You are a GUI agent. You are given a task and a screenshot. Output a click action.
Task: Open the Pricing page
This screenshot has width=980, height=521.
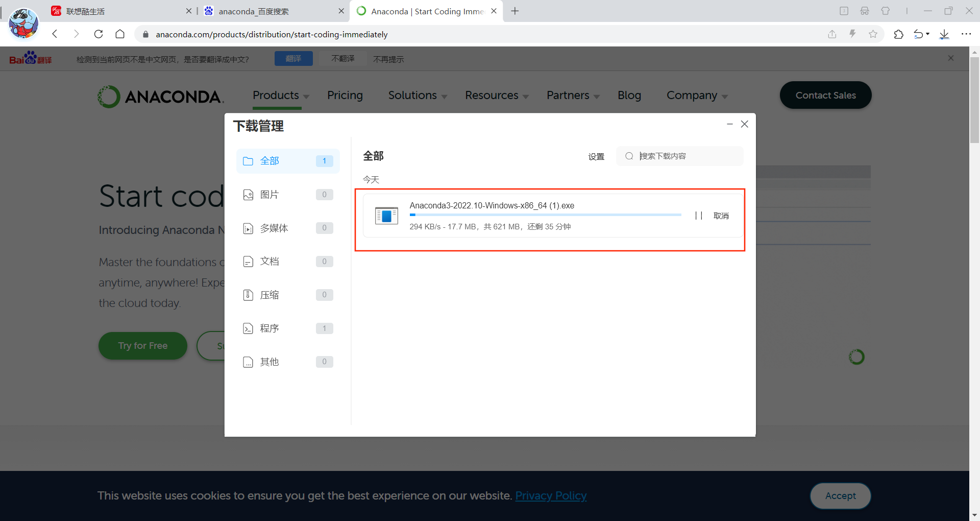(x=345, y=96)
